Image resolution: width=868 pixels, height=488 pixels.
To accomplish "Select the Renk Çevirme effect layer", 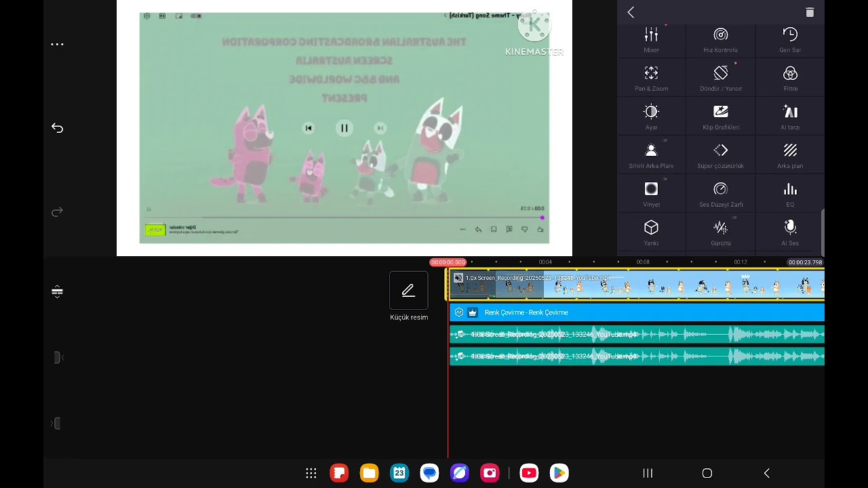I will coord(637,312).
